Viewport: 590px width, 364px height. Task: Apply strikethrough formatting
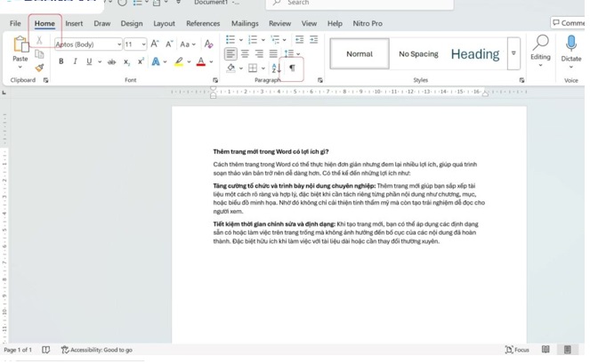[111, 61]
